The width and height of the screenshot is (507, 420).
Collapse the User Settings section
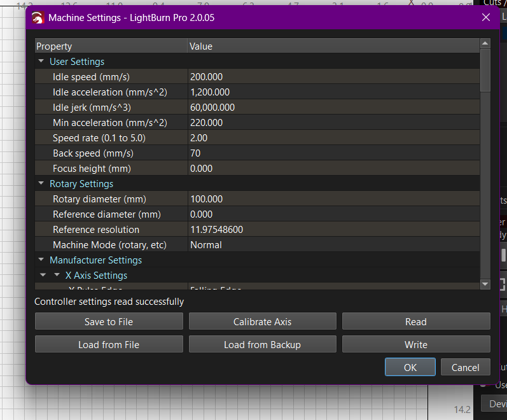[41, 62]
